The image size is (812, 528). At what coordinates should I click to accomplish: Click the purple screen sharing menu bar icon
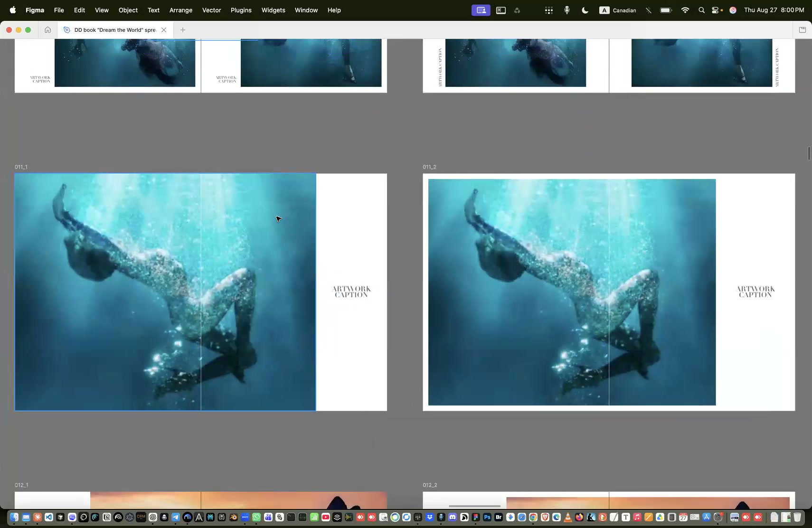pyautogui.click(x=481, y=10)
